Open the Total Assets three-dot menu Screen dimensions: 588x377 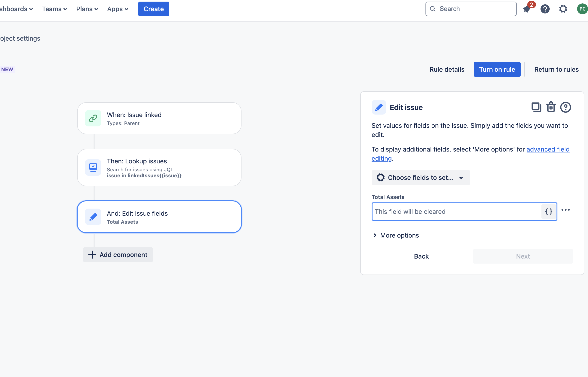[565, 210]
